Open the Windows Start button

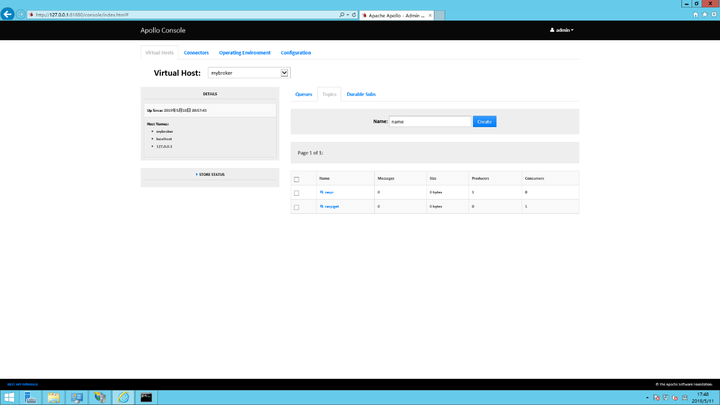point(9,397)
